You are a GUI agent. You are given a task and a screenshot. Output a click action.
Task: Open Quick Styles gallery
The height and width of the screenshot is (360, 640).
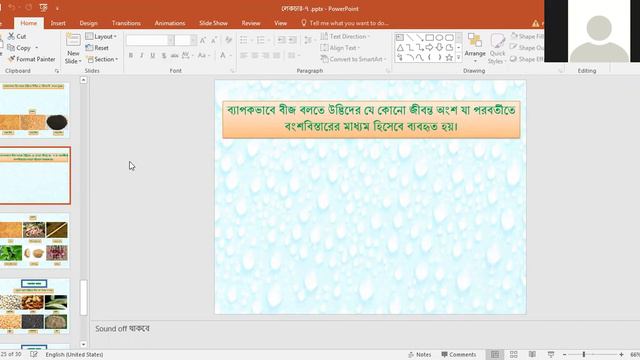point(497,49)
